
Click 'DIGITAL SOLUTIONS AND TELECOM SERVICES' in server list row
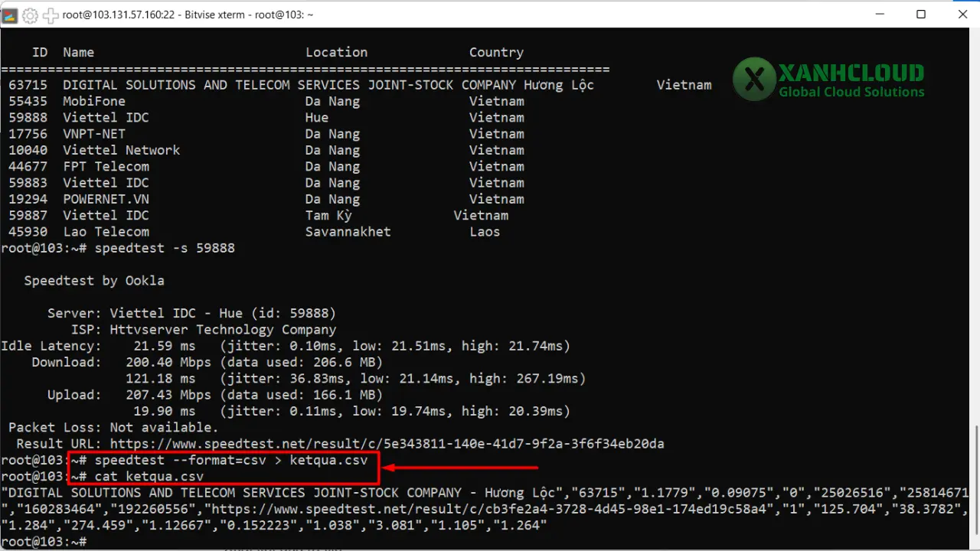click(x=211, y=85)
